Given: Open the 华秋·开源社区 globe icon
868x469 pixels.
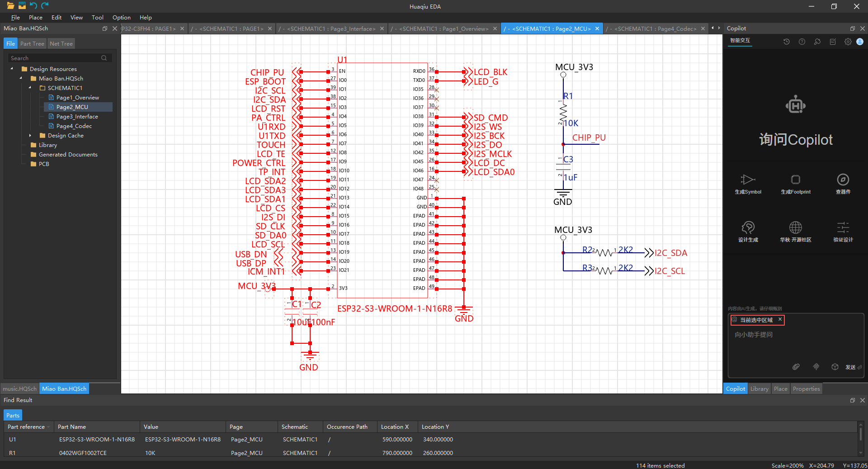Looking at the screenshot, I should [x=796, y=227].
